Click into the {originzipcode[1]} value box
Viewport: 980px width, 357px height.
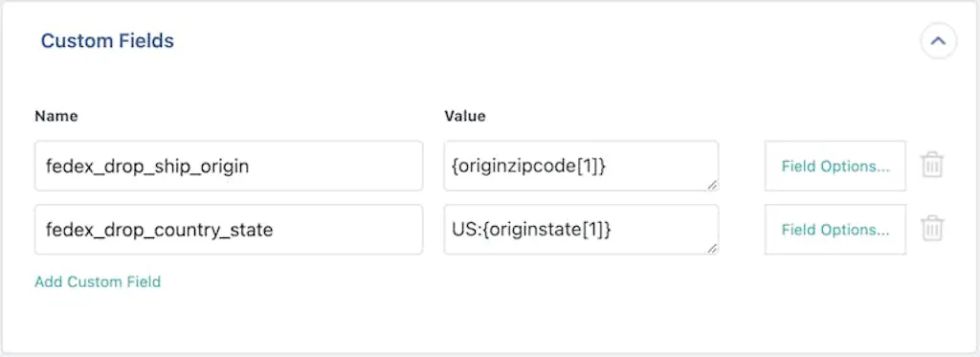[581, 166]
